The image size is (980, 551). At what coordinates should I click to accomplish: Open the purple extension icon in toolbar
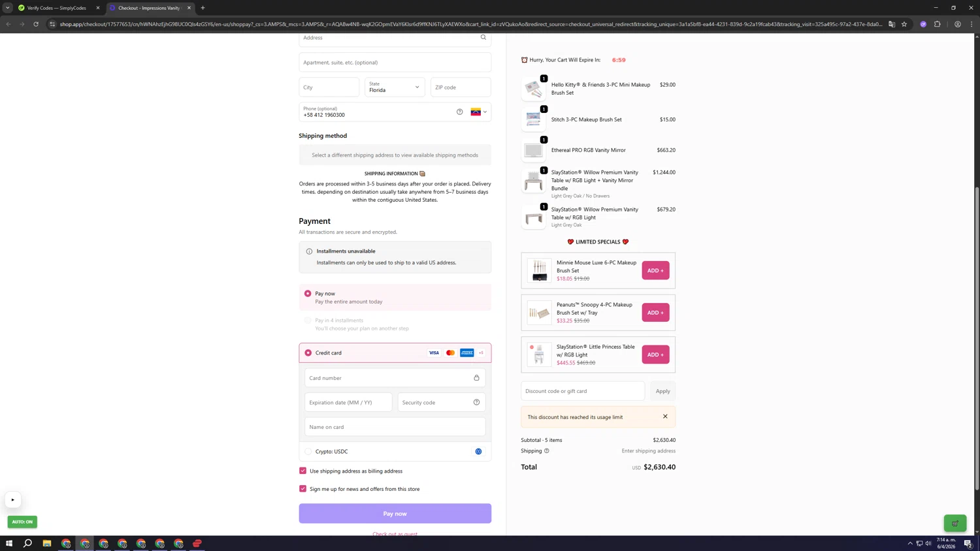(923, 24)
